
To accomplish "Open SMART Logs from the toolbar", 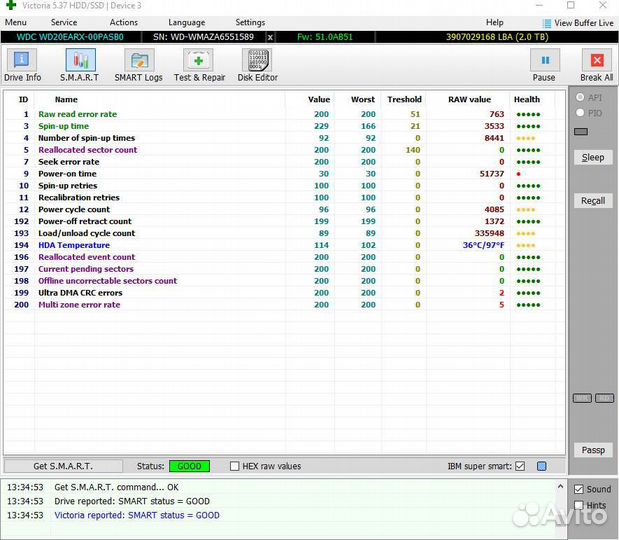I will 138,65.
